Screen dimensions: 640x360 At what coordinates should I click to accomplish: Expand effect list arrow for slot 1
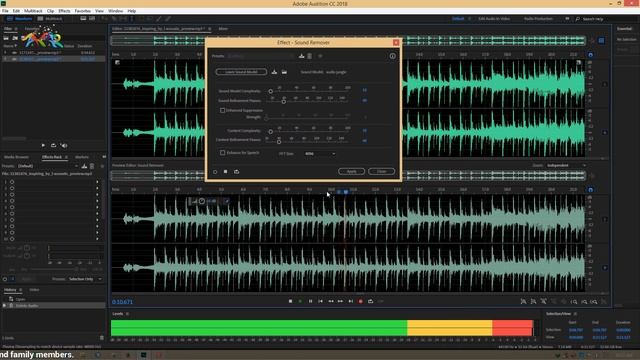(x=97, y=182)
